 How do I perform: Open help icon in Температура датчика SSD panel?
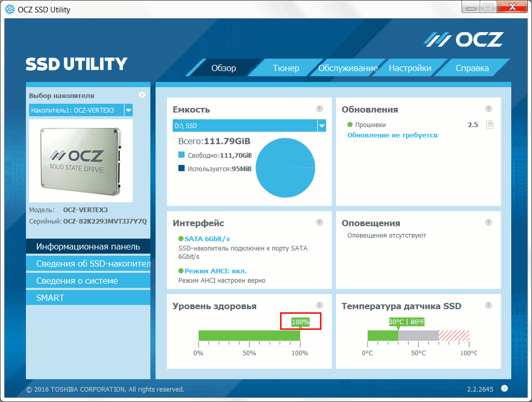tap(488, 305)
